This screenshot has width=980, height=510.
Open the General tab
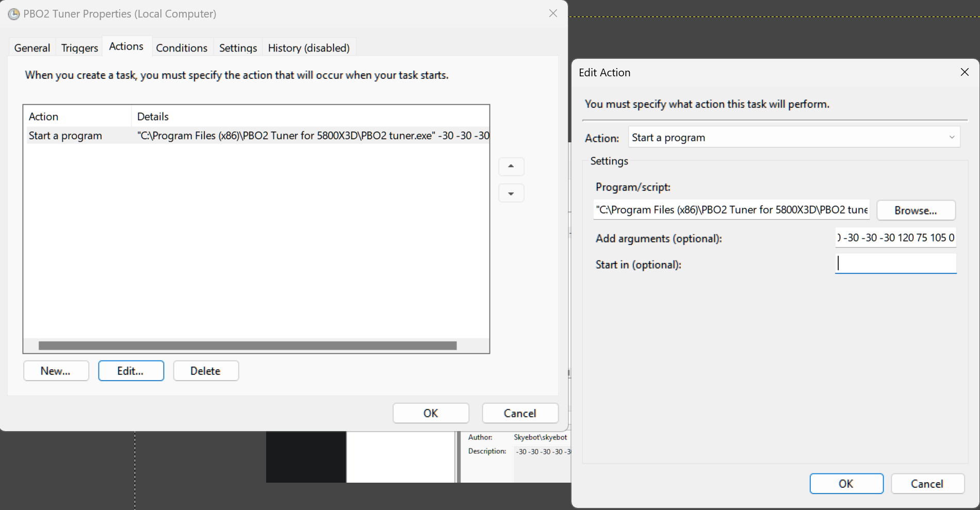coord(32,48)
